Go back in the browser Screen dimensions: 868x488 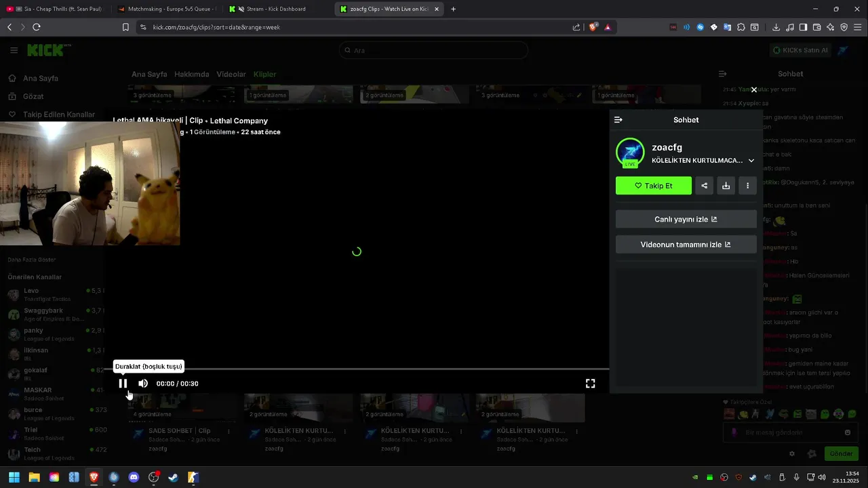[x=9, y=27]
